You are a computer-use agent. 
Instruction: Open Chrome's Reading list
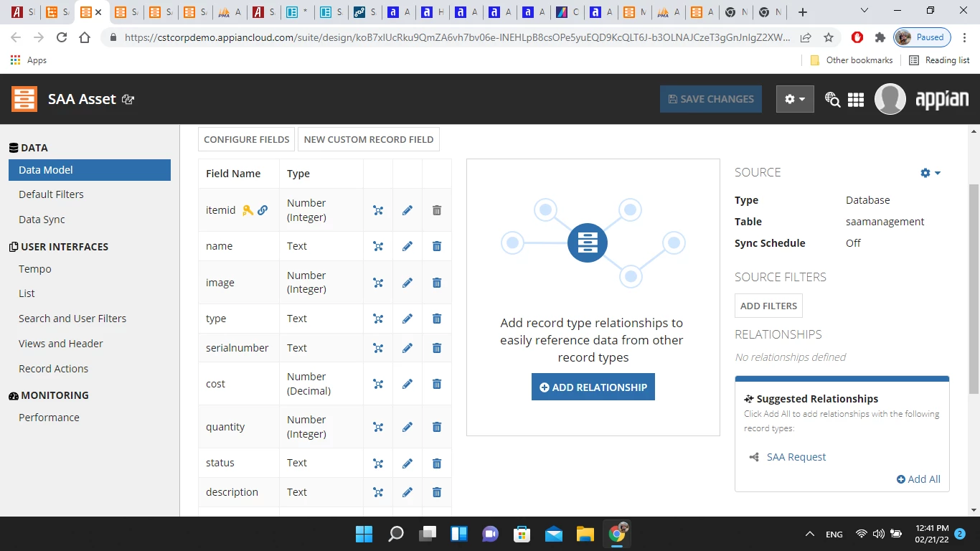pyautogui.click(x=939, y=60)
